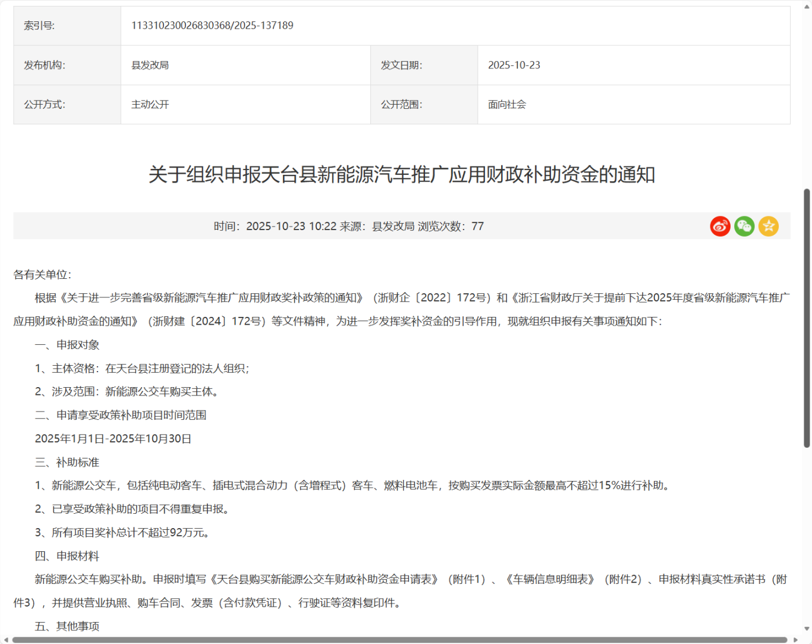Click the issue date 2025-10-23 cell
Image resolution: width=812 pixels, height=644 pixels.
[514, 65]
